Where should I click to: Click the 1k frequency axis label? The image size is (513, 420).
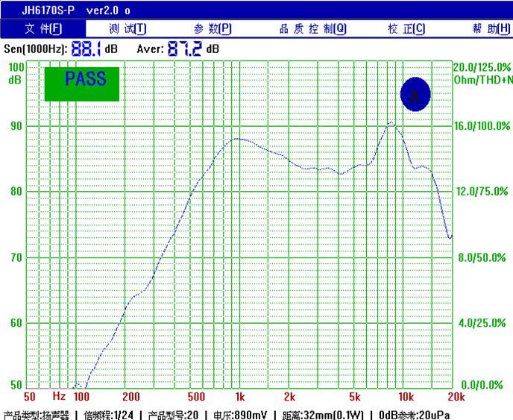click(x=240, y=397)
